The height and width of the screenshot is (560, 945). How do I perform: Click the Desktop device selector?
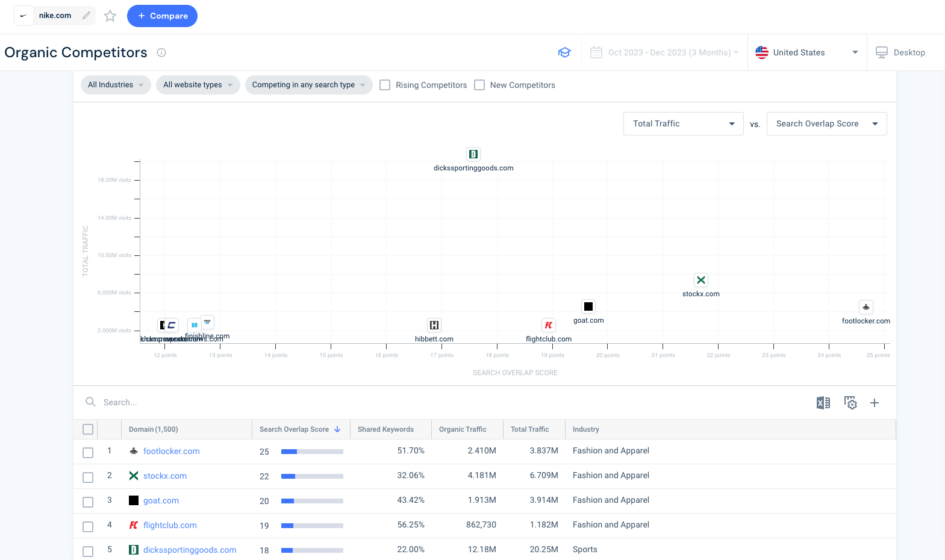(900, 52)
